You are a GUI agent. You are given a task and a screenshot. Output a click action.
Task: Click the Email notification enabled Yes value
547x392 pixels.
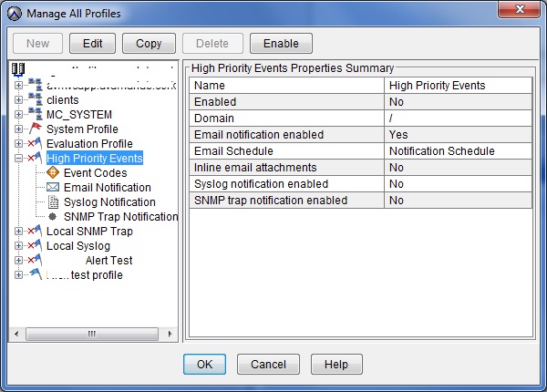[398, 135]
